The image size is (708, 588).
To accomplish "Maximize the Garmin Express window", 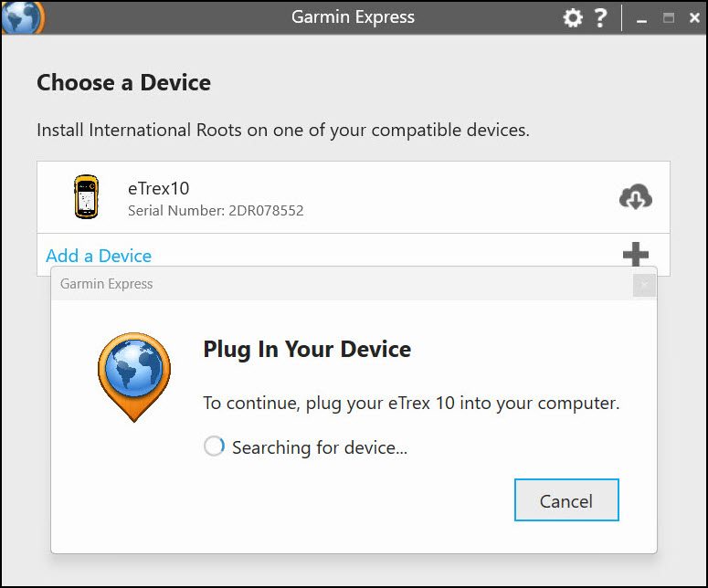I will (669, 18).
